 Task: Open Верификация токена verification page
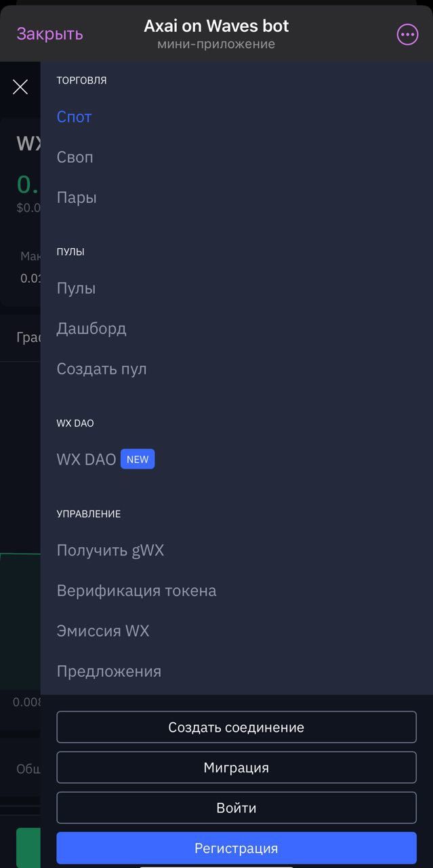[136, 590]
